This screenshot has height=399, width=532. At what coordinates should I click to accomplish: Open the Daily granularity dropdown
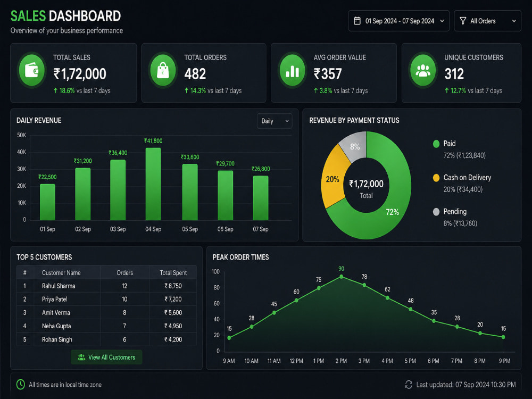pyautogui.click(x=275, y=121)
